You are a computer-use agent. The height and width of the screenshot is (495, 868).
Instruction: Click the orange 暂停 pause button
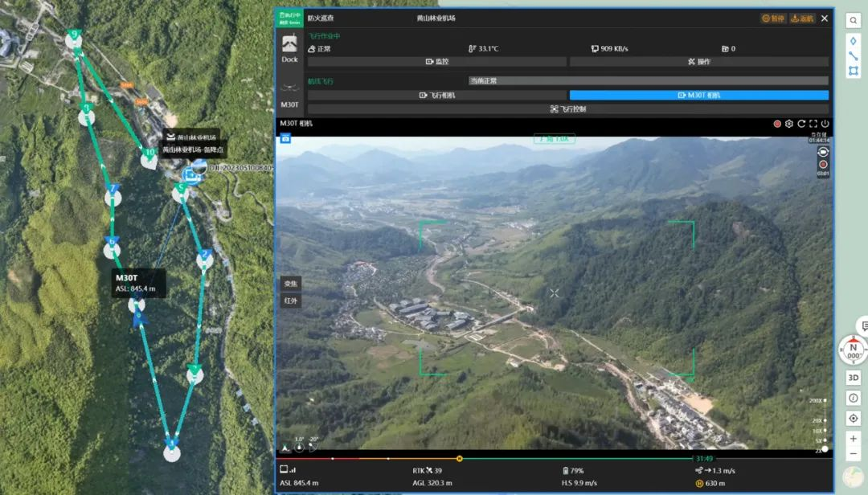pos(773,18)
